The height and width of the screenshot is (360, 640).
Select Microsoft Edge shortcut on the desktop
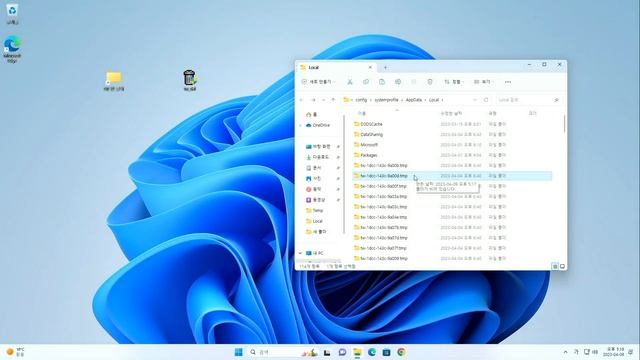[12, 49]
